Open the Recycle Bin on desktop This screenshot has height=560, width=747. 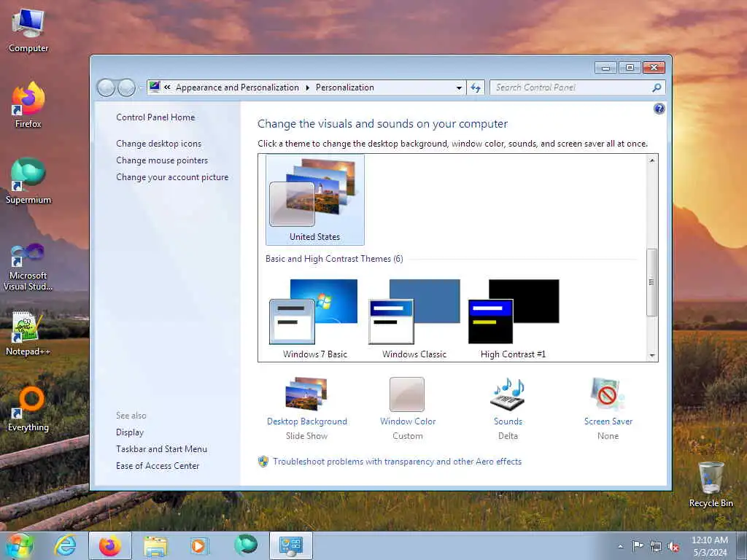pyautogui.click(x=711, y=484)
